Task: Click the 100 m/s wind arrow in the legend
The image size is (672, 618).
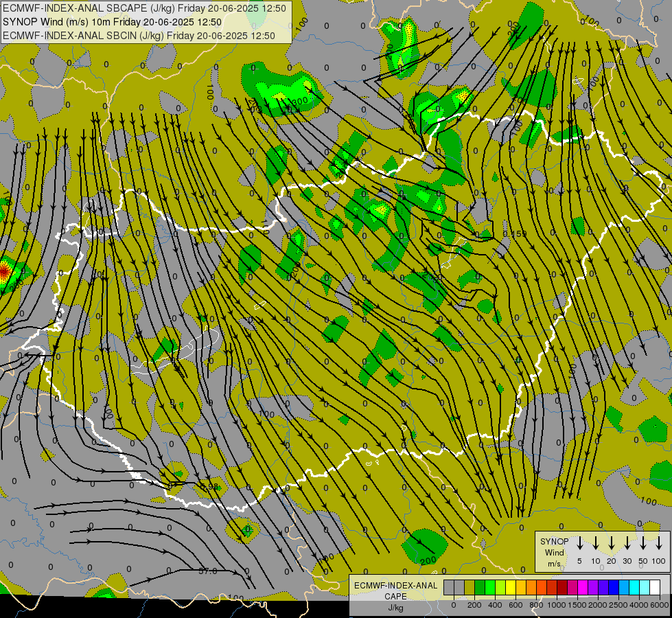Action: click(x=659, y=543)
